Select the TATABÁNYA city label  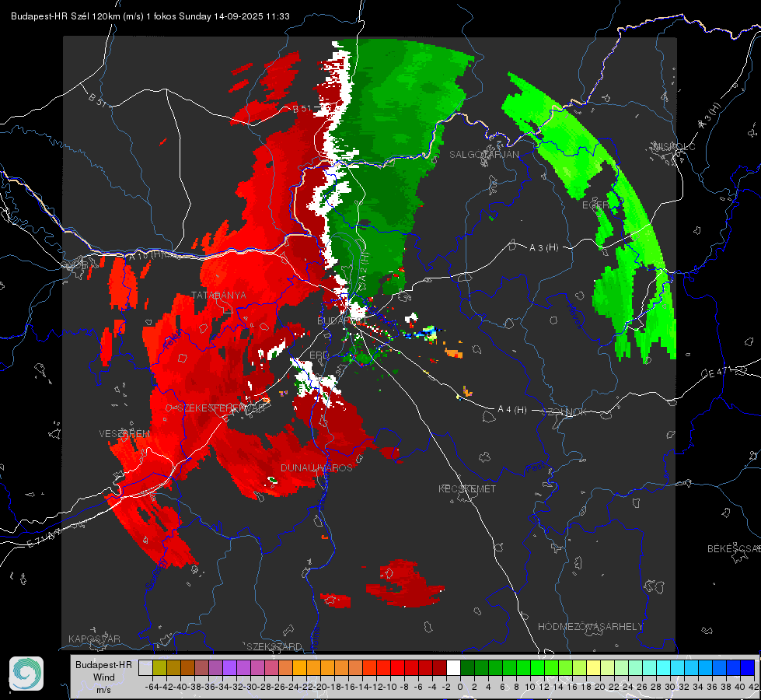click(219, 295)
